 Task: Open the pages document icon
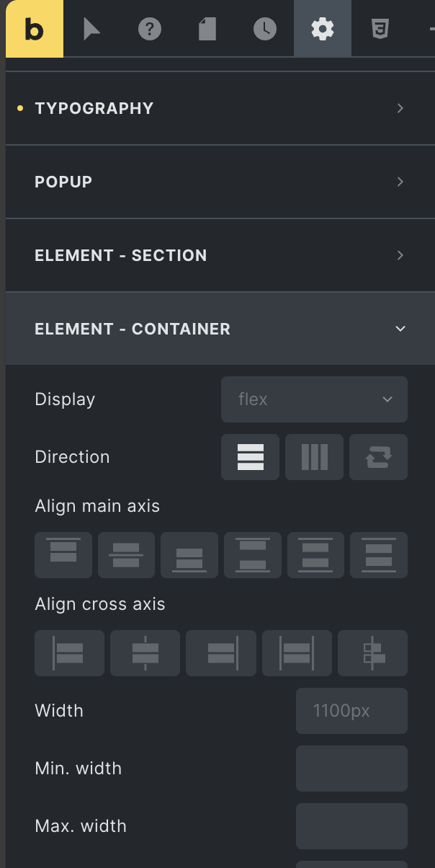(207, 29)
